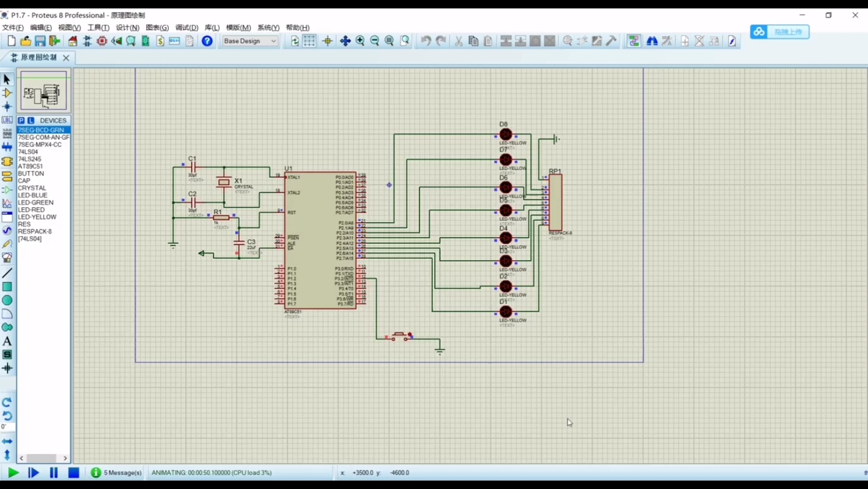Pick devices with the P button
868x489 pixels.
[21, 120]
